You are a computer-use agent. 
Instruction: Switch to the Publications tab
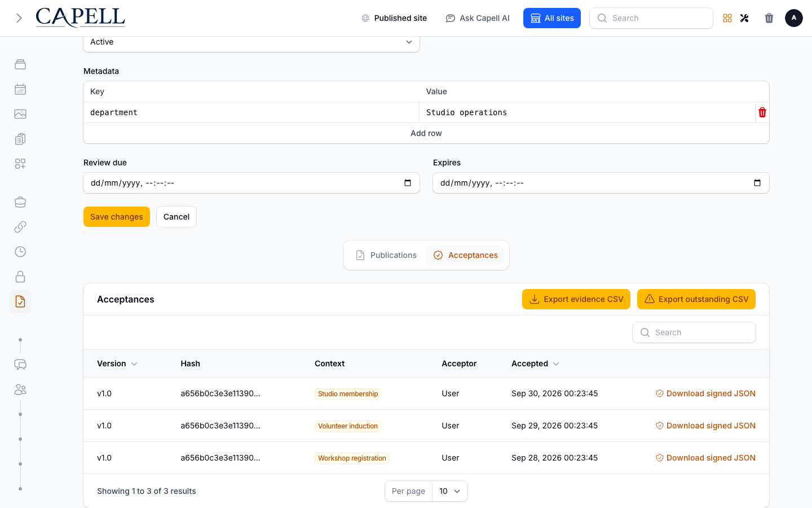tap(386, 255)
